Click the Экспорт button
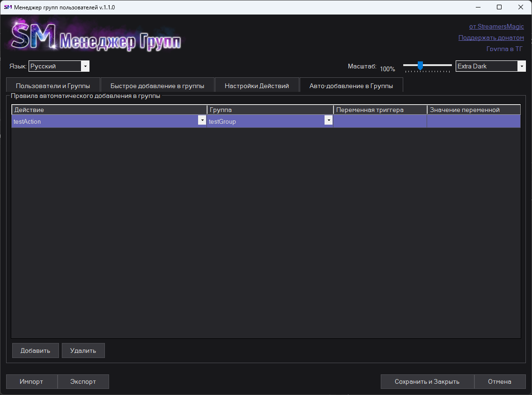 pos(83,381)
